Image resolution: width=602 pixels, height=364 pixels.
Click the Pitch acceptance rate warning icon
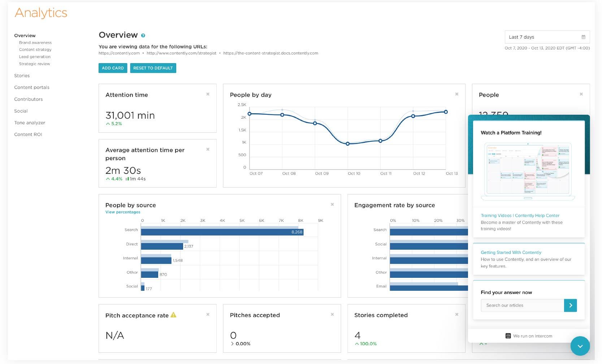pos(173,315)
